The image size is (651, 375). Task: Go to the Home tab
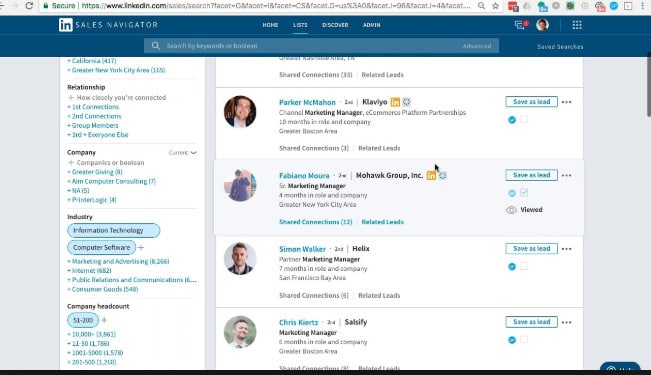click(270, 25)
